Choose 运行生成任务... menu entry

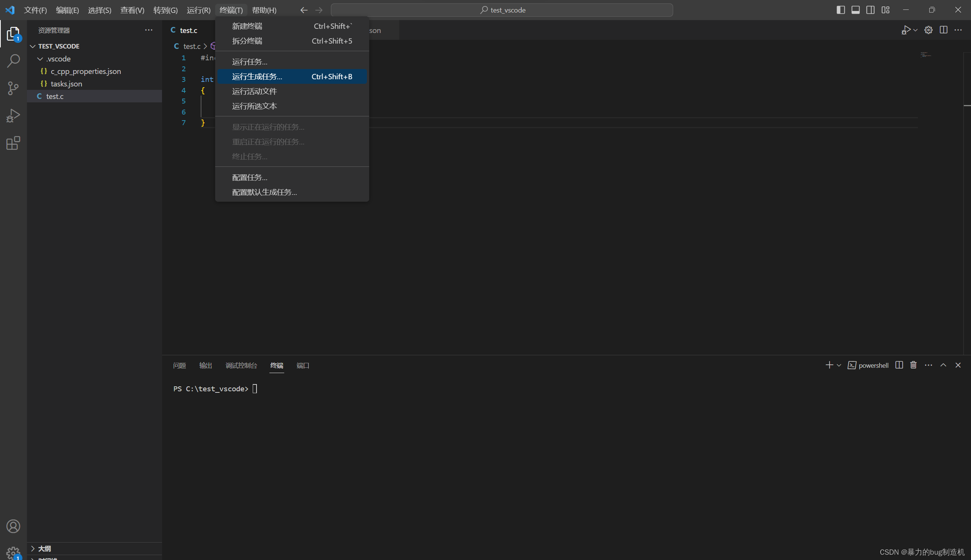[x=292, y=77]
